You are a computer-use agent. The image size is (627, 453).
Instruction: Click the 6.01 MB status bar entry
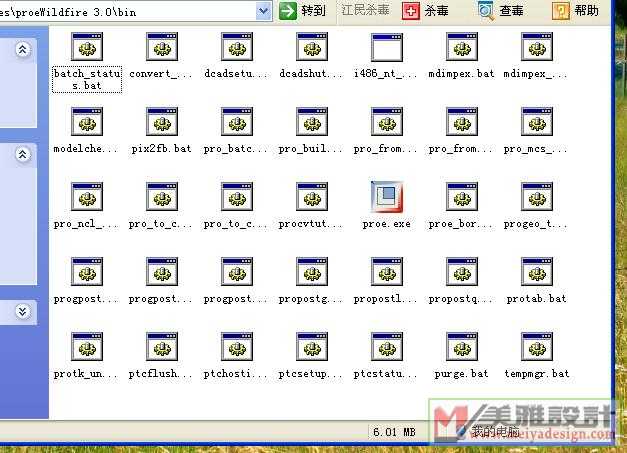(394, 432)
